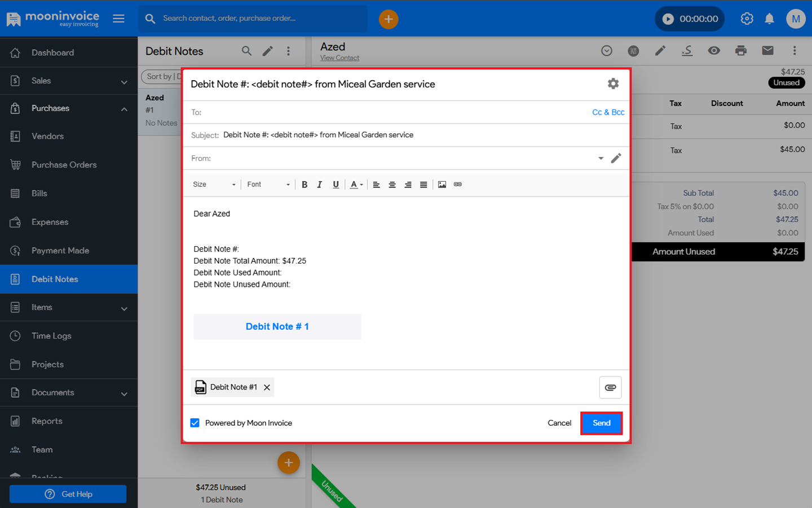This screenshot has width=812, height=508.
Task: Click the Cc & Bcc link
Action: coord(608,112)
